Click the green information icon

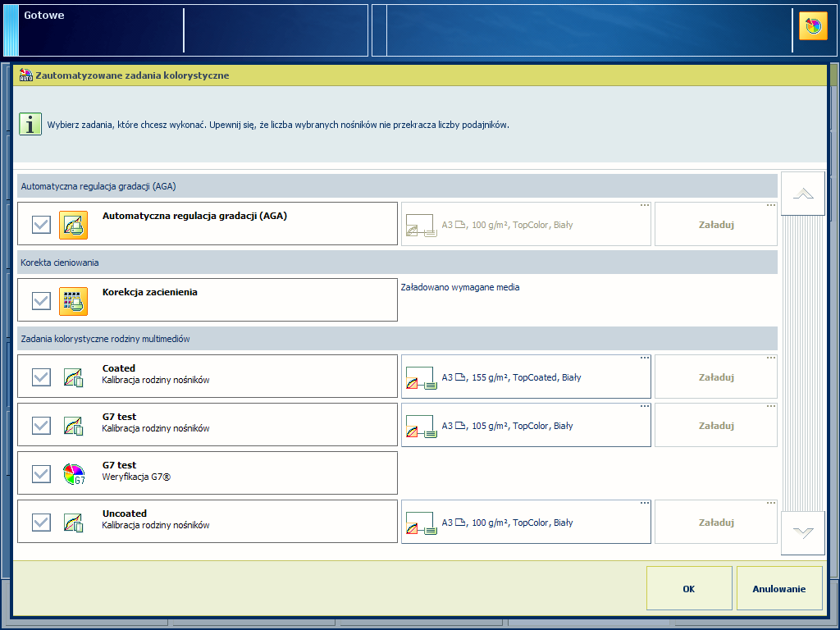click(30, 125)
